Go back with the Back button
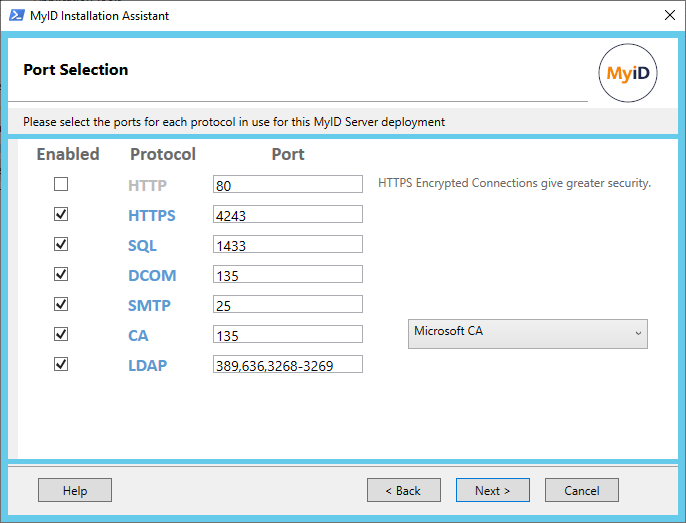Image resolution: width=686 pixels, height=523 pixels. [404, 490]
